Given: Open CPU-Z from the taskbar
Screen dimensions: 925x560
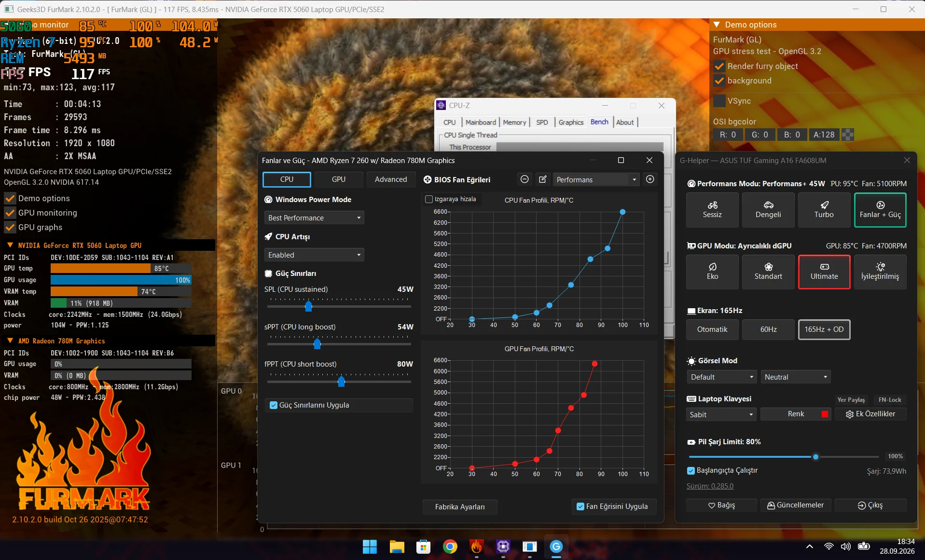Looking at the screenshot, I should click(503, 546).
